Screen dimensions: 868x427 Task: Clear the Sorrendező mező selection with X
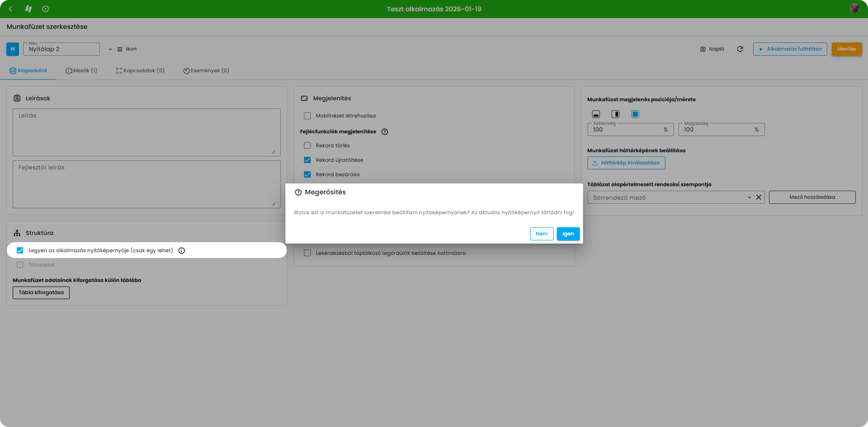pyautogui.click(x=759, y=197)
